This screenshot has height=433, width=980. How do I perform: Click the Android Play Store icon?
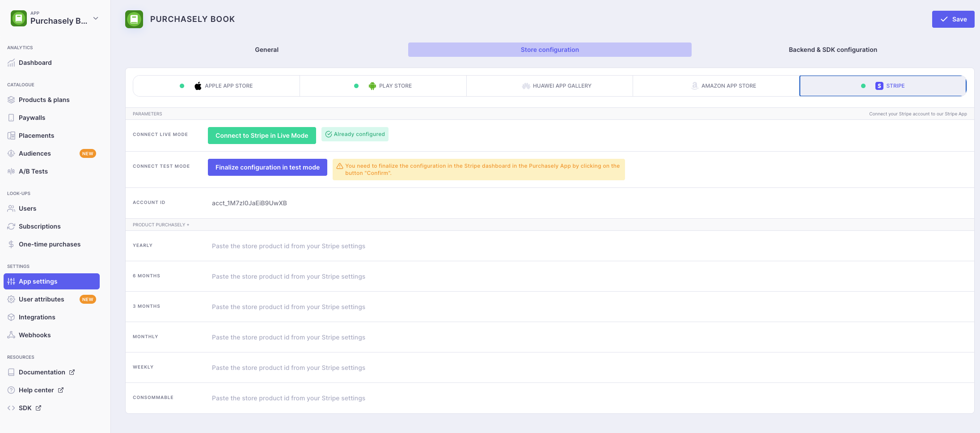[372, 86]
